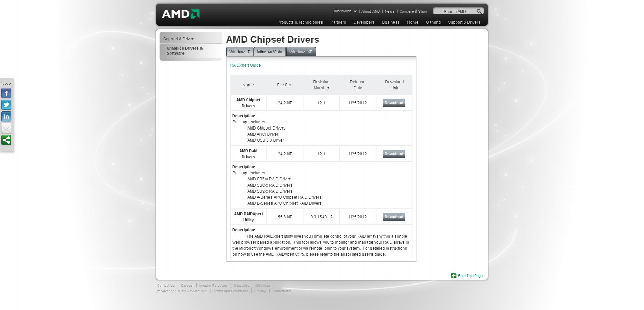Open Compare & Shop link
This screenshot has width=644, height=310.
pyautogui.click(x=413, y=11)
